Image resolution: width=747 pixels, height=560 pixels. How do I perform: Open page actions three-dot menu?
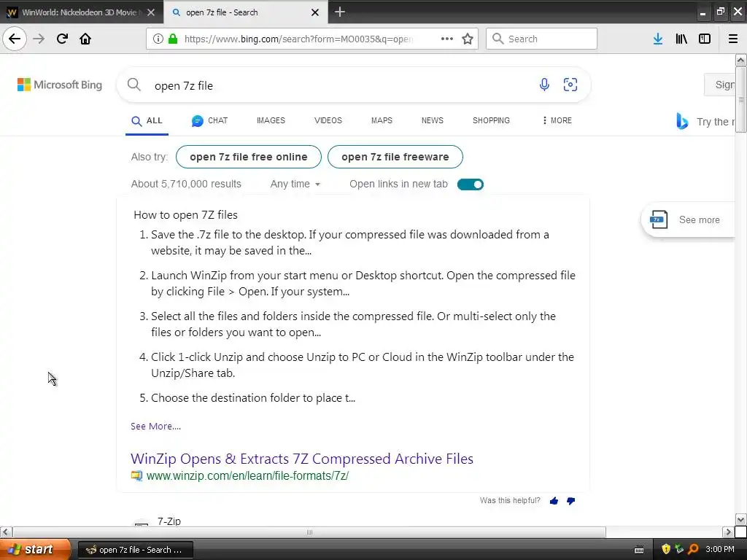447,39
